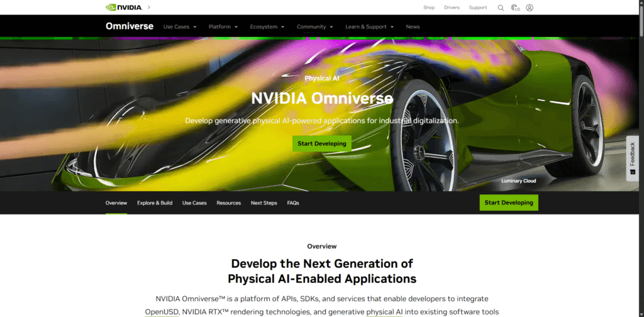This screenshot has width=644, height=317.
Task: Follow the OpenUSD hyperlink
Action: (162, 312)
